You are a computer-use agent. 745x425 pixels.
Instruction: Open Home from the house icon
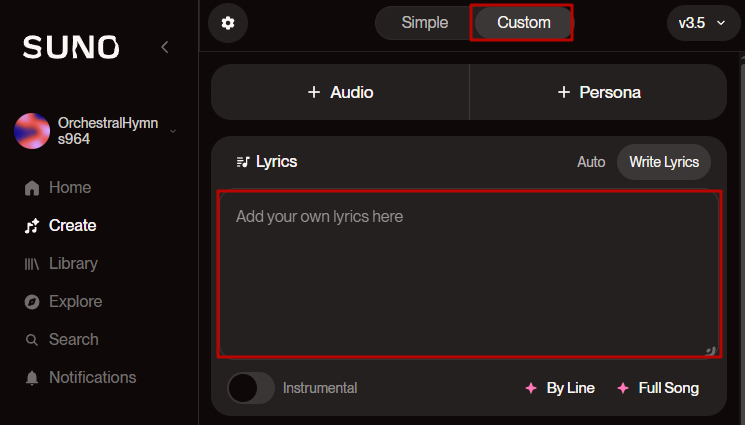point(32,188)
